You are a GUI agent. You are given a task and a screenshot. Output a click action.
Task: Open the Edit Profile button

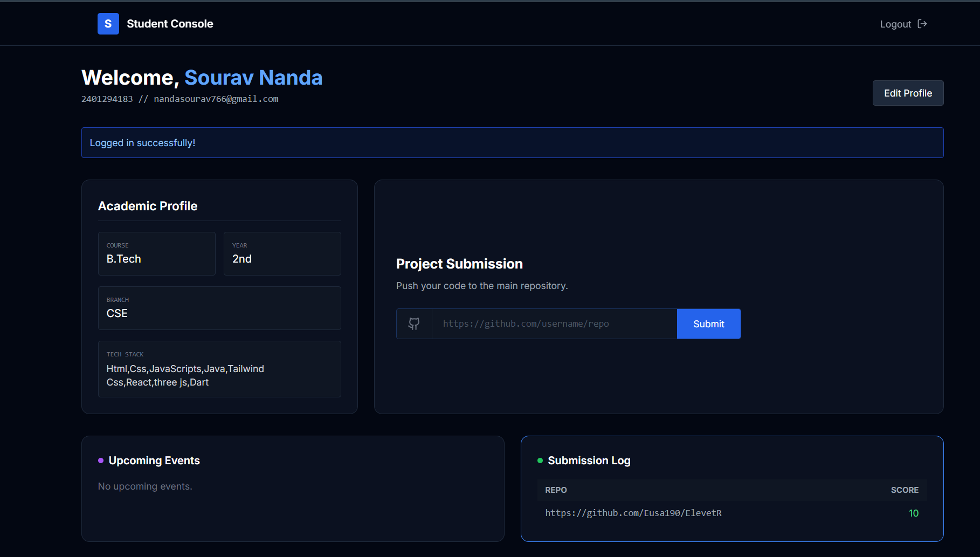click(908, 93)
